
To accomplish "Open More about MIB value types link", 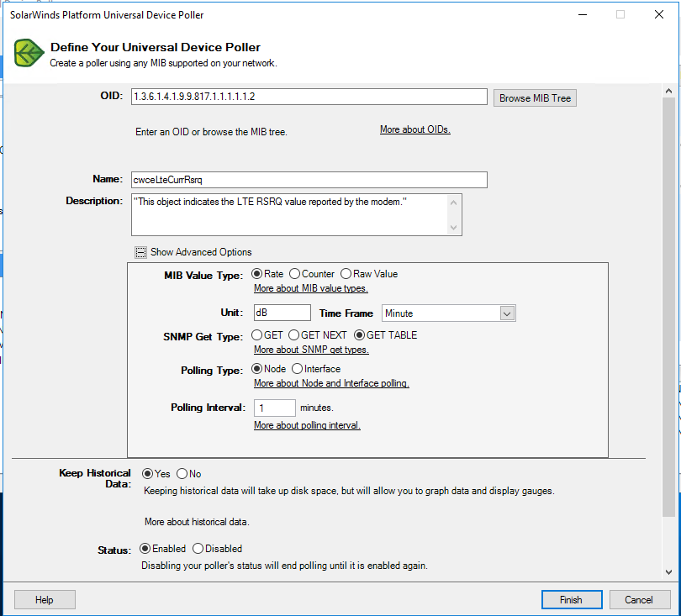I will [x=311, y=288].
